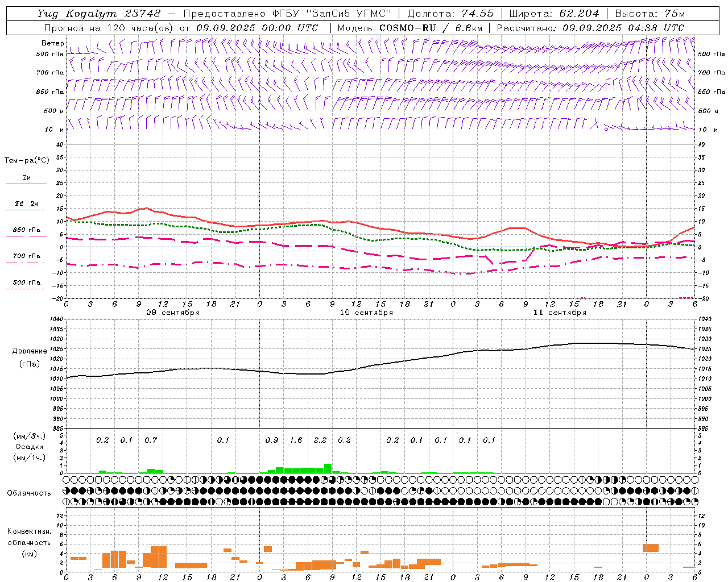Click the 2м temperature legend entry
Image resolution: width=728 pixels, height=582 pixels.
(27, 178)
